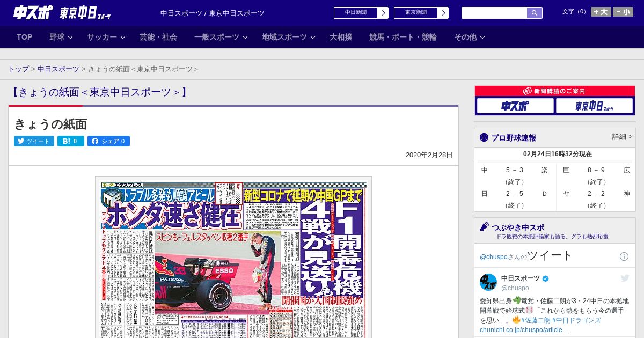
Task: Decrease text size with −小 button
Action: [x=624, y=12]
